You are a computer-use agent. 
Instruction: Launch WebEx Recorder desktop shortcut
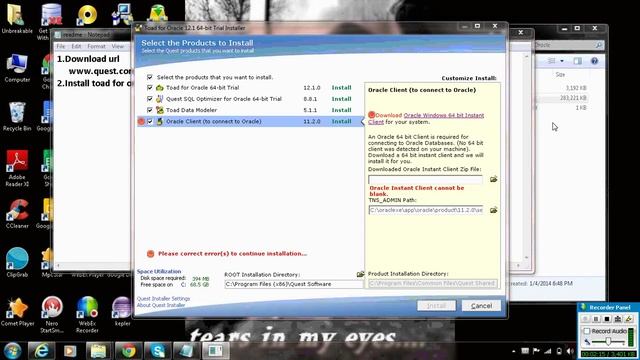(x=87, y=314)
